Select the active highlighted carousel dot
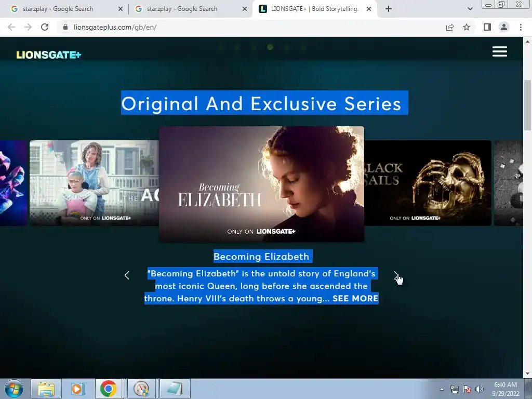This screenshot has width=532, height=399. coord(270,47)
